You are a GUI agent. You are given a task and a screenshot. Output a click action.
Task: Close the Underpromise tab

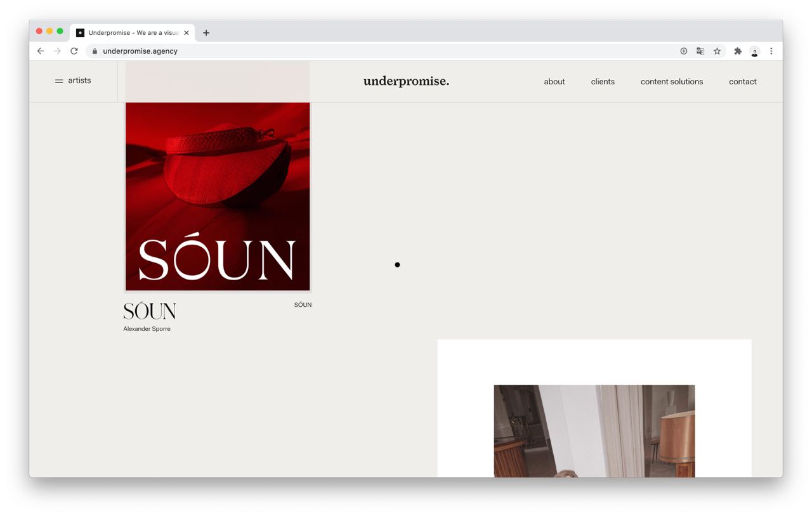pos(187,33)
